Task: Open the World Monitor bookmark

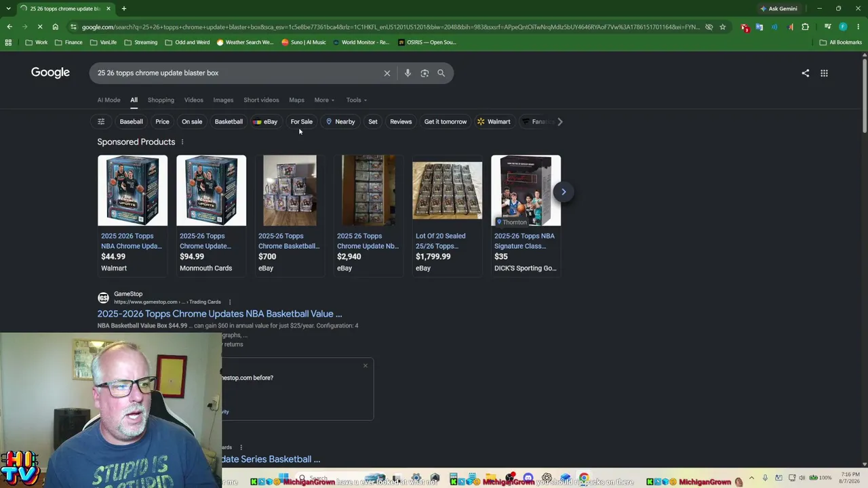Action: (x=361, y=42)
